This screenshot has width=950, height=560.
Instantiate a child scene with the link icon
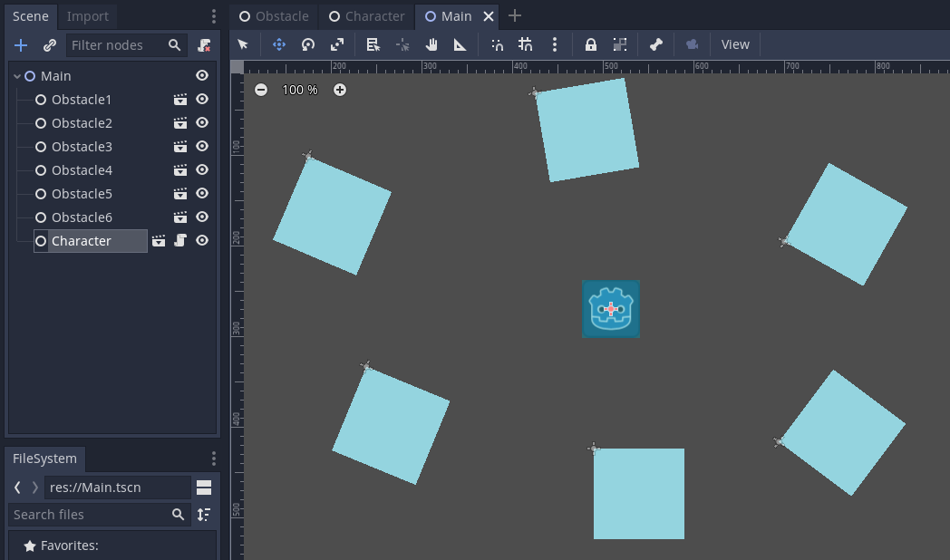pyautogui.click(x=49, y=44)
